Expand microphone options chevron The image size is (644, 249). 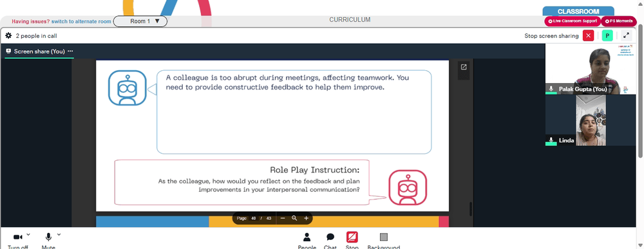tap(59, 235)
